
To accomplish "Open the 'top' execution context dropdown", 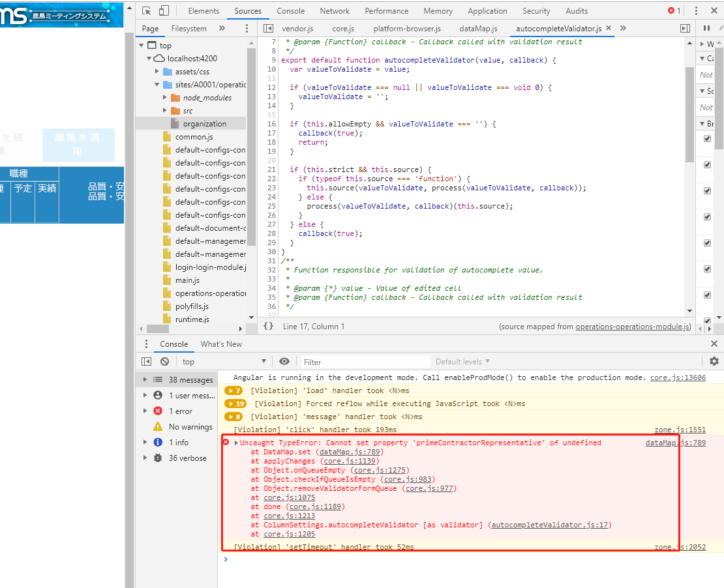I will click(222, 361).
